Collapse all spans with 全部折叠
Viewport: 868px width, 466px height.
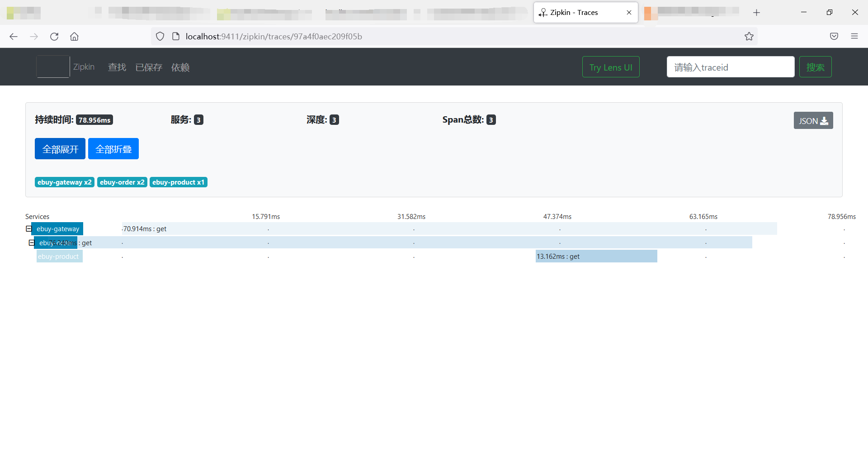coord(113,149)
